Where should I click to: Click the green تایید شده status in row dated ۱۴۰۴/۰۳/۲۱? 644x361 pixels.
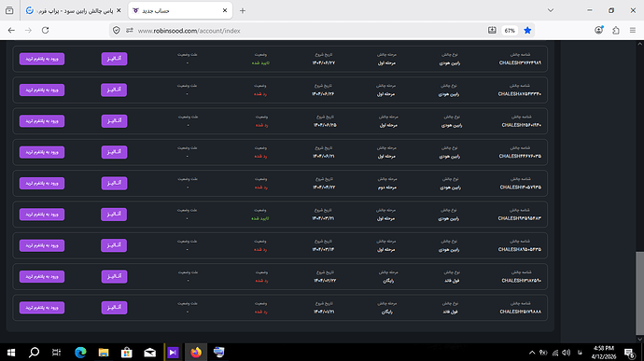pyautogui.click(x=260, y=218)
